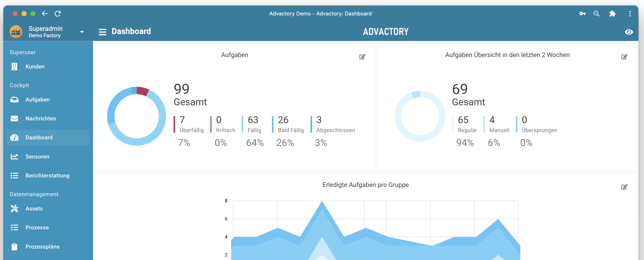Click the Assets tools icon
Viewport: 644px width, 260px height.
tap(15, 208)
